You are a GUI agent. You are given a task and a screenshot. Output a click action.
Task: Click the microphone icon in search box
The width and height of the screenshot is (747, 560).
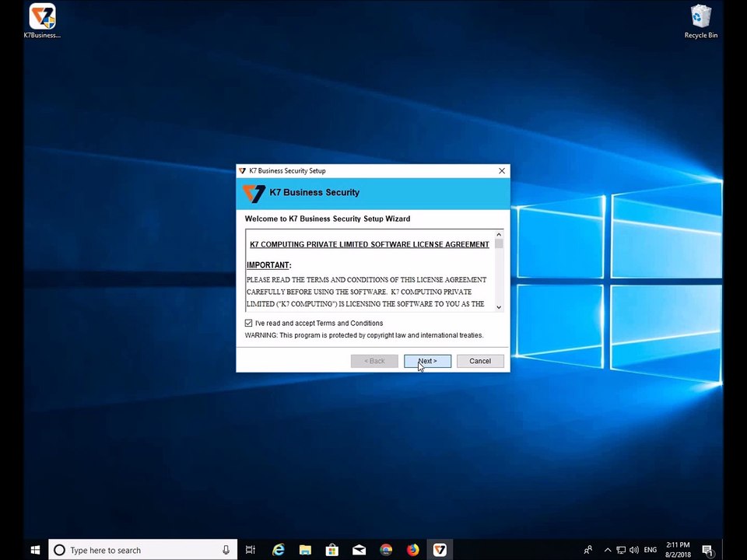point(226,550)
